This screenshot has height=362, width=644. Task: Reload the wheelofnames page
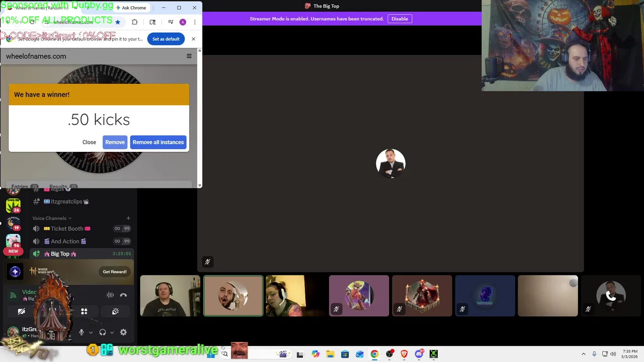(x=32, y=22)
